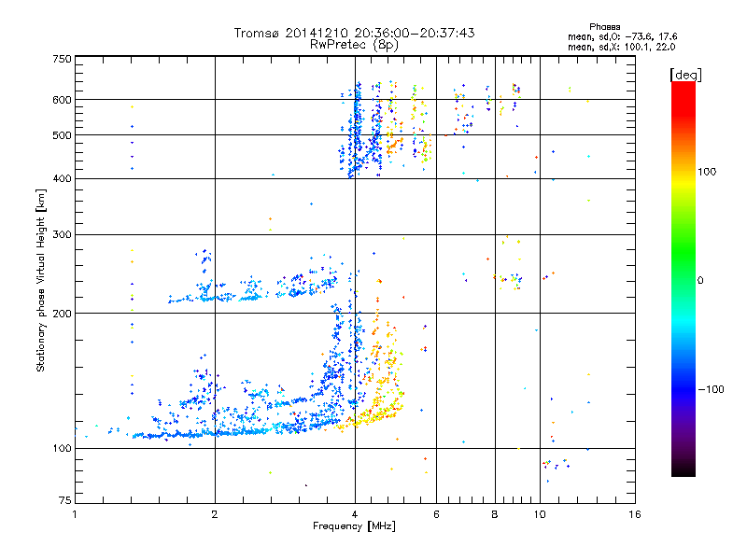
Task: Click the x-axis tick label '6'
Action: coord(436,514)
